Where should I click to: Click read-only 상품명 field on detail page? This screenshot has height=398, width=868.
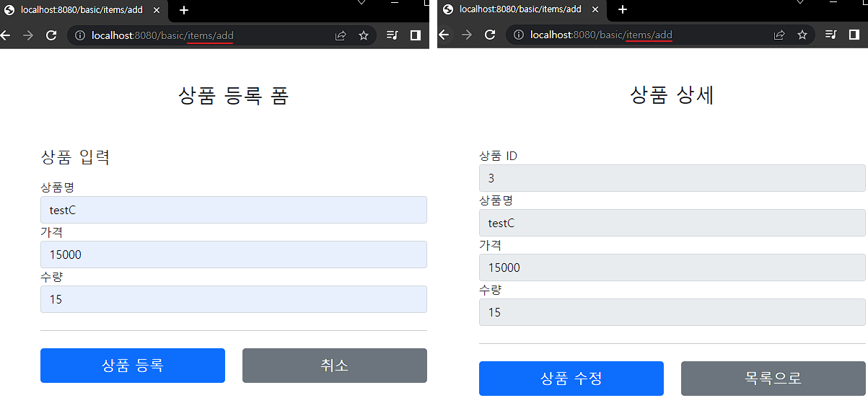[672, 223]
